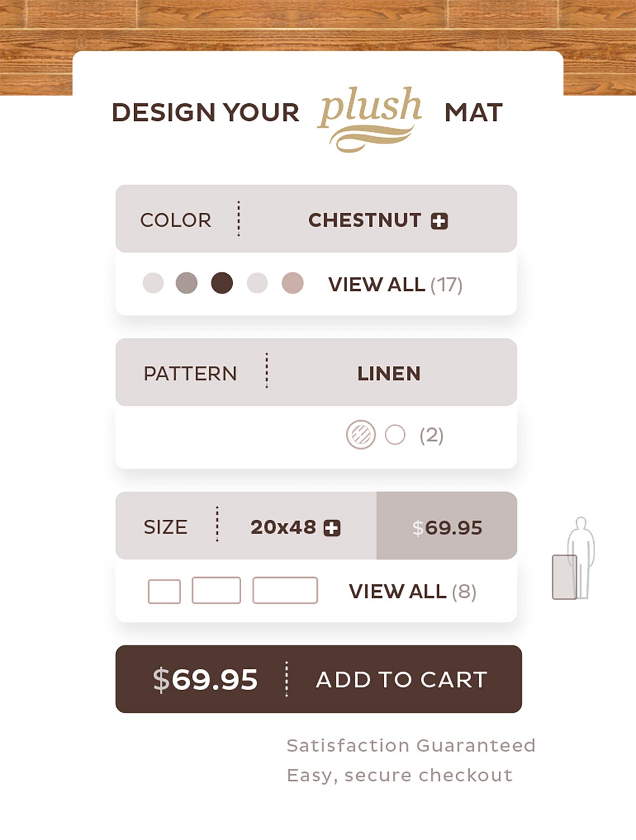Click the plush script logo
636x840 pixels.
tap(370, 117)
